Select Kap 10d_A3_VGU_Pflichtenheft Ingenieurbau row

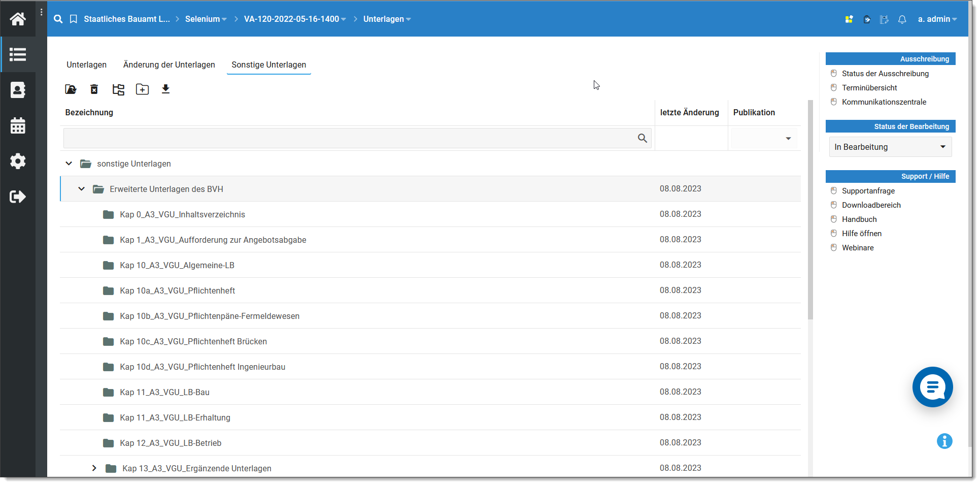[430, 367]
